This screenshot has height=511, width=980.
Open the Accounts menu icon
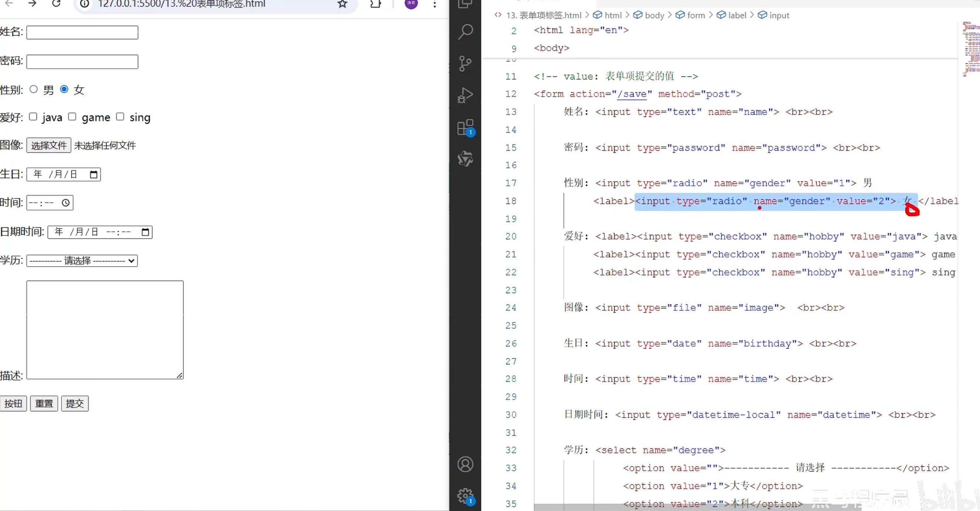(465, 464)
